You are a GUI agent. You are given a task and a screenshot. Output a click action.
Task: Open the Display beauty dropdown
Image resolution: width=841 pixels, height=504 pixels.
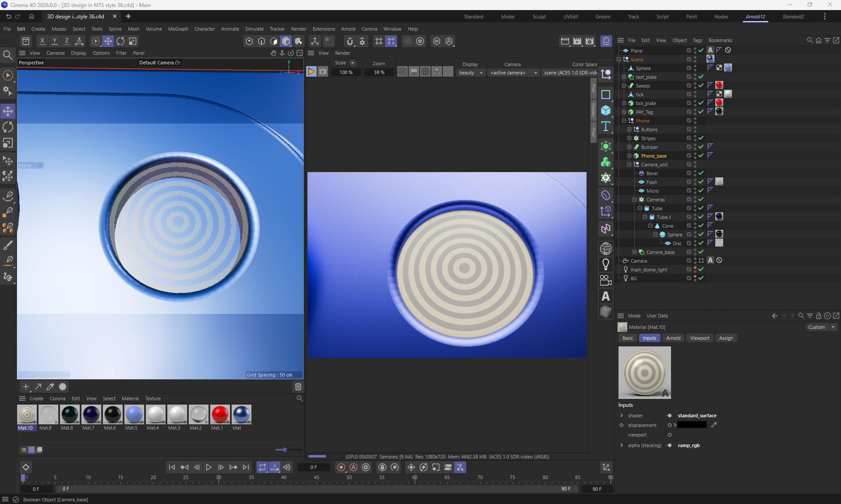(471, 73)
